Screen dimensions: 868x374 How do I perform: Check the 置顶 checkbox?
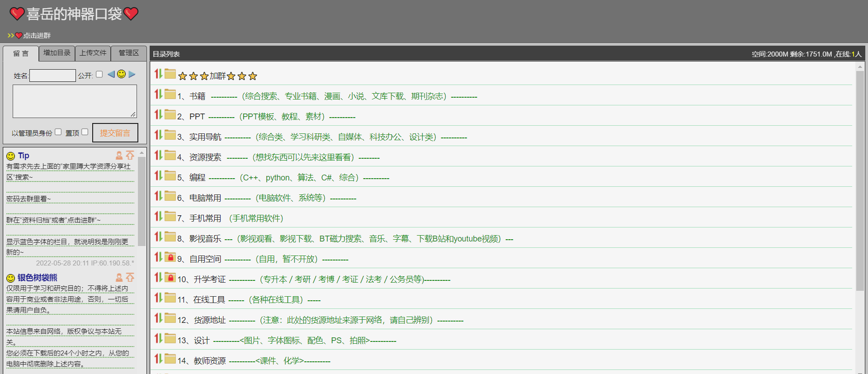coord(85,132)
